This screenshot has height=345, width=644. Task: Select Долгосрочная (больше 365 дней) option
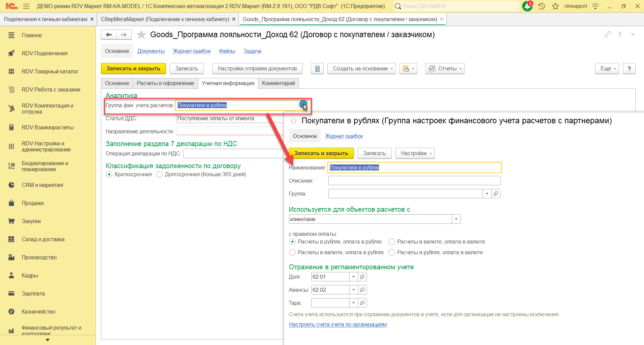pos(160,175)
